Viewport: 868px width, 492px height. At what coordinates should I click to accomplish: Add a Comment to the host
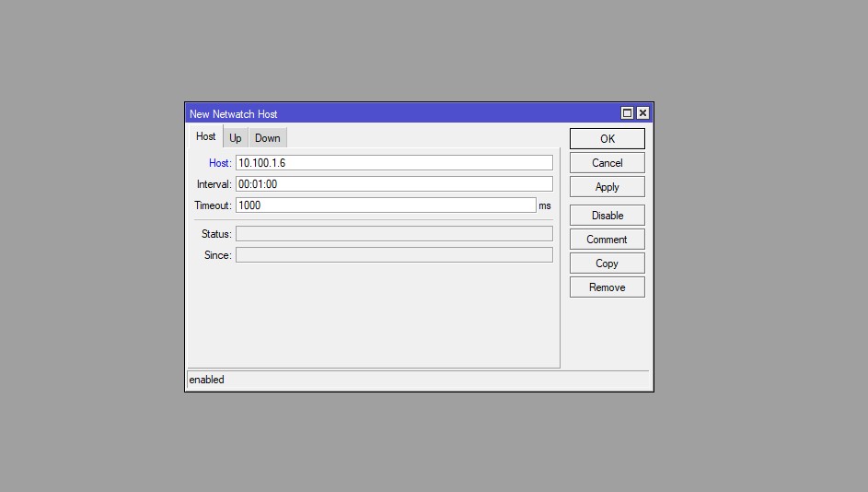click(x=607, y=240)
